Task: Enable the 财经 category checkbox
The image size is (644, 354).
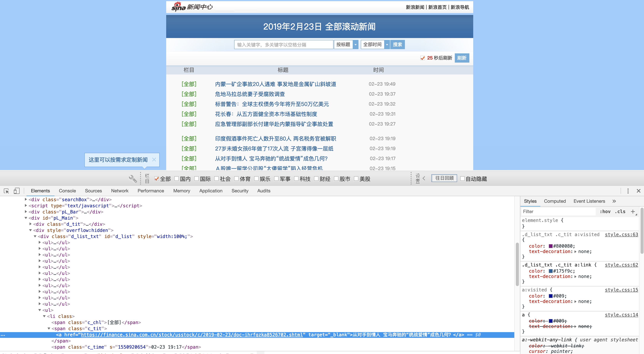Action: pos(316,179)
